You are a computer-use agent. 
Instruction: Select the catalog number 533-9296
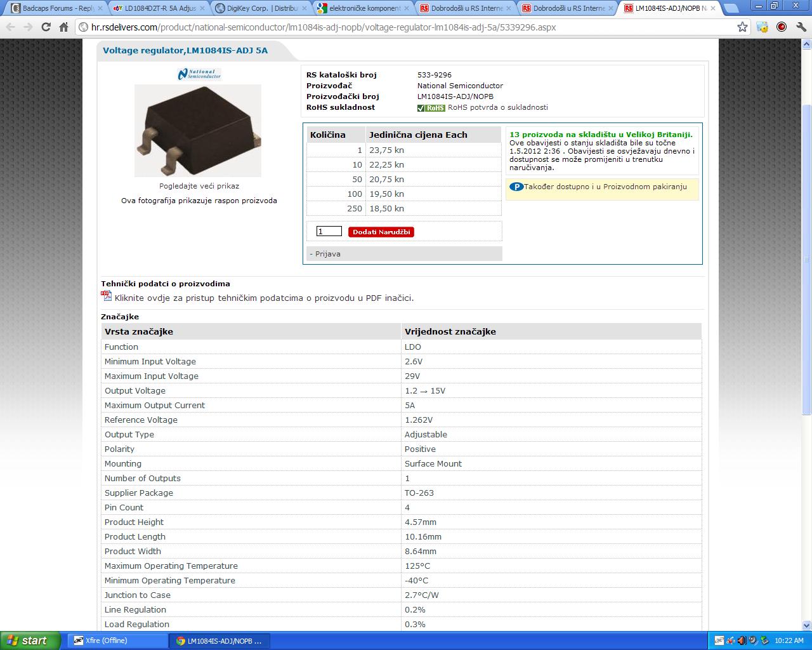click(435, 75)
